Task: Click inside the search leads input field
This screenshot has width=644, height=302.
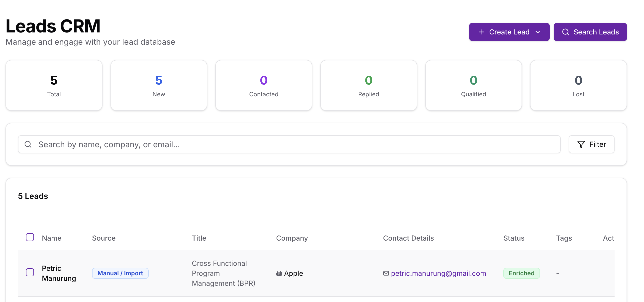Action: pyautogui.click(x=200, y=144)
